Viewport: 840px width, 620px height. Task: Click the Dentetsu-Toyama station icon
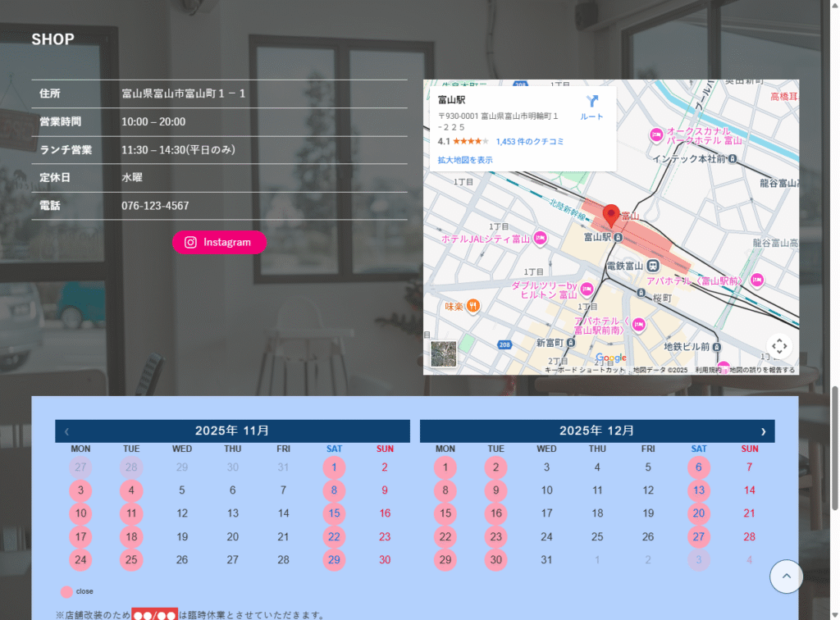click(x=652, y=266)
